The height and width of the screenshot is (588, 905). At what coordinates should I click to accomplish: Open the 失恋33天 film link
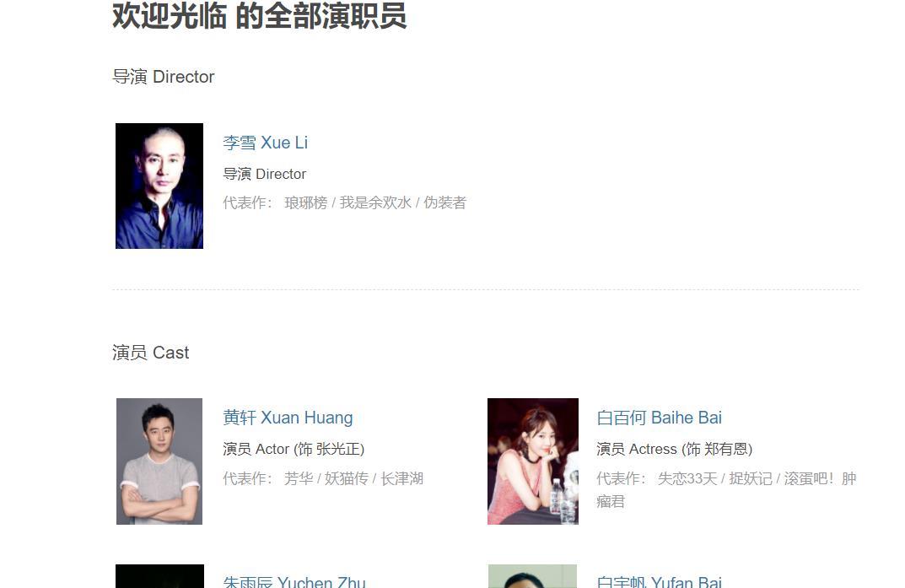(x=687, y=478)
